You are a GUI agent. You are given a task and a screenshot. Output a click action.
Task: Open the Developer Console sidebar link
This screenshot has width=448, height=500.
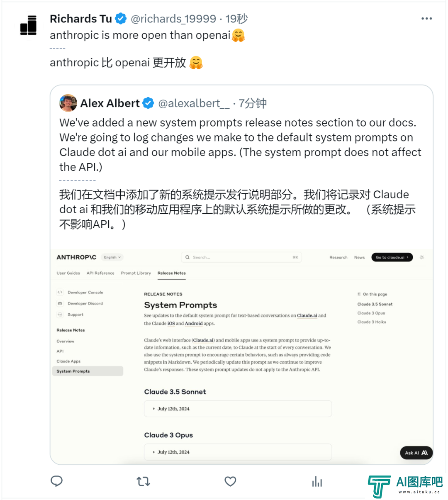pos(85,292)
